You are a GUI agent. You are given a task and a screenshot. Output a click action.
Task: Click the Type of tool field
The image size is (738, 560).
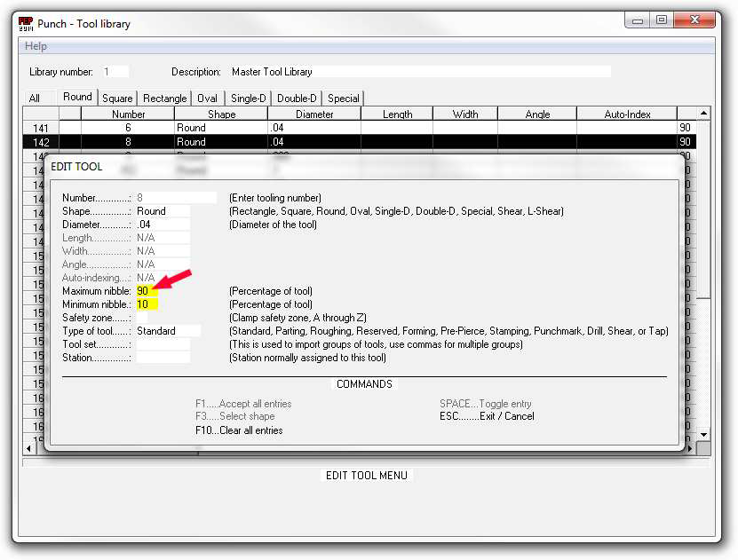(x=167, y=331)
